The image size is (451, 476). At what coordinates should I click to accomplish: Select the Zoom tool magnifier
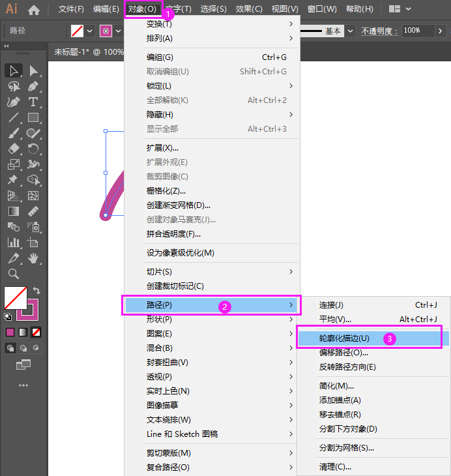pos(13,273)
